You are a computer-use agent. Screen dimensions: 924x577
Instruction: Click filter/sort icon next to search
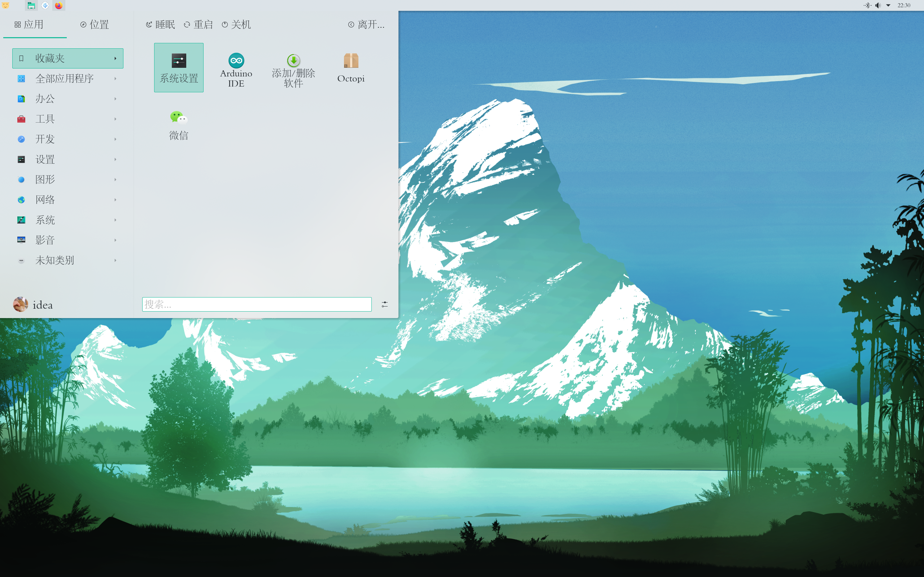[x=384, y=304]
